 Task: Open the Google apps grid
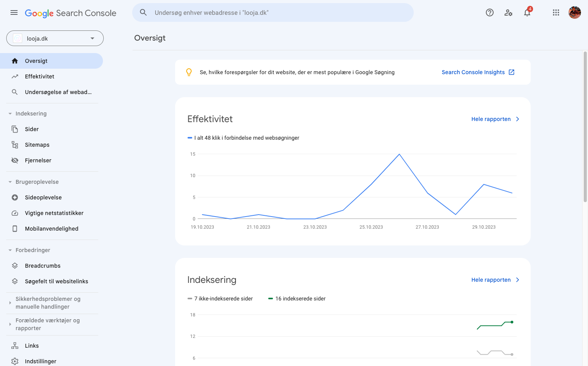[x=556, y=12]
